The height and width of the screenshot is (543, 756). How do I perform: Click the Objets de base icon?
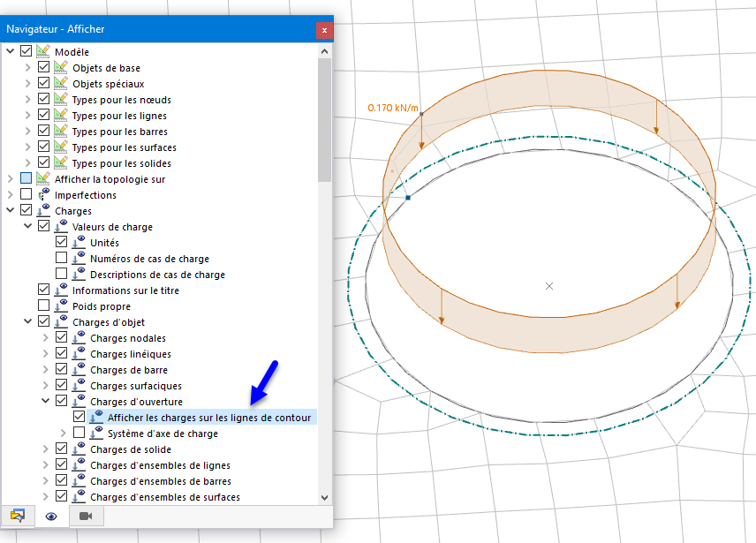(x=61, y=67)
